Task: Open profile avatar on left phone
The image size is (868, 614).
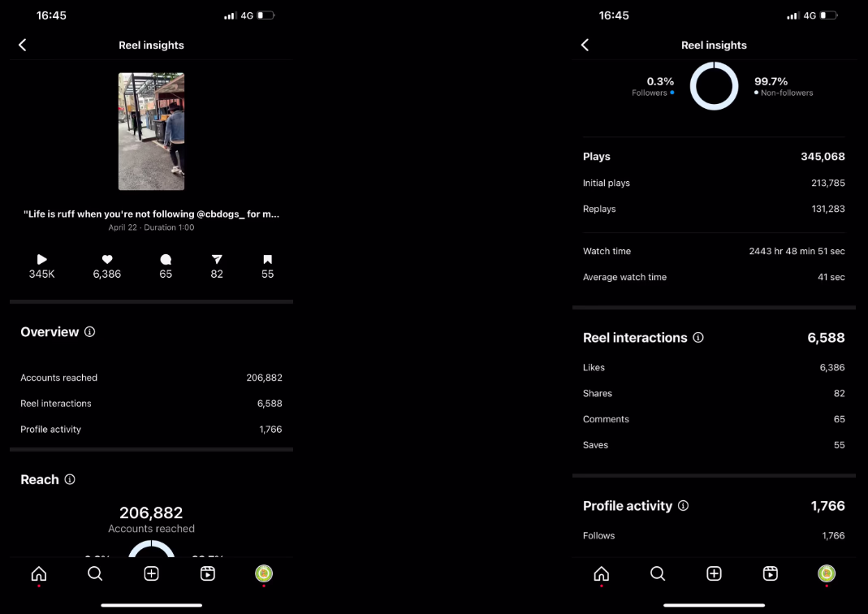Action: (264, 573)
